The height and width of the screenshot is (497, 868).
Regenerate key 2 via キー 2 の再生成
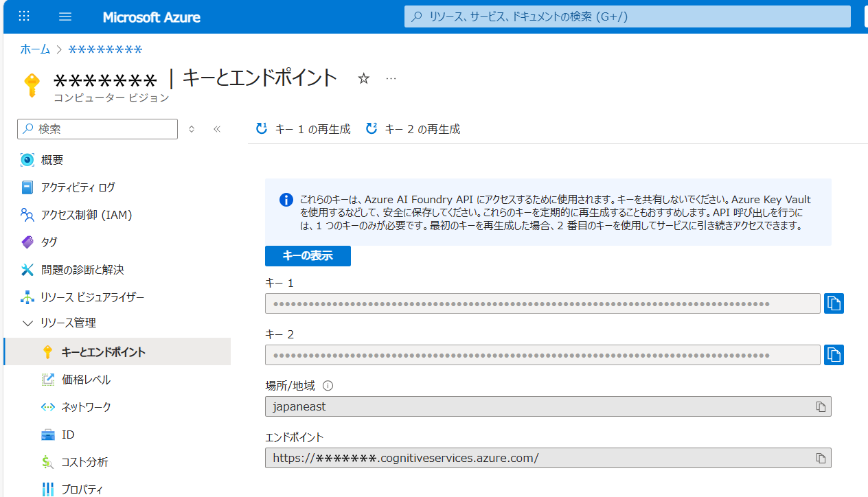coord(413,129)
